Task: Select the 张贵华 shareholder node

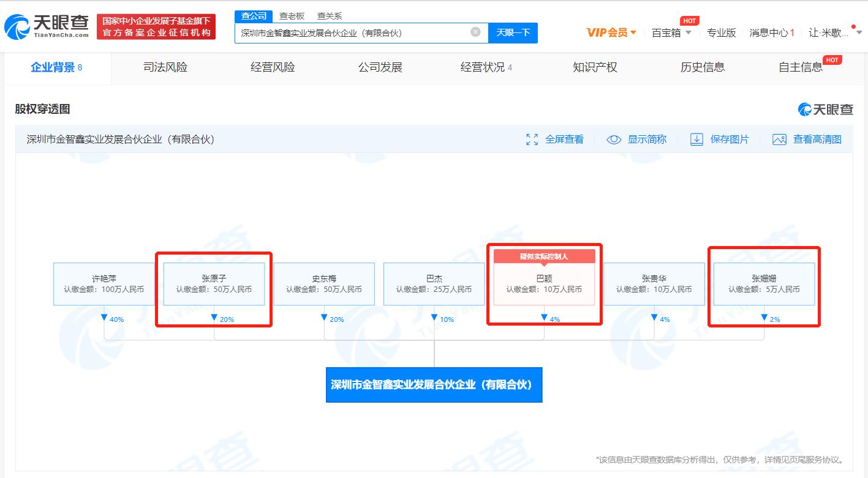Action: tap(654, 284)
